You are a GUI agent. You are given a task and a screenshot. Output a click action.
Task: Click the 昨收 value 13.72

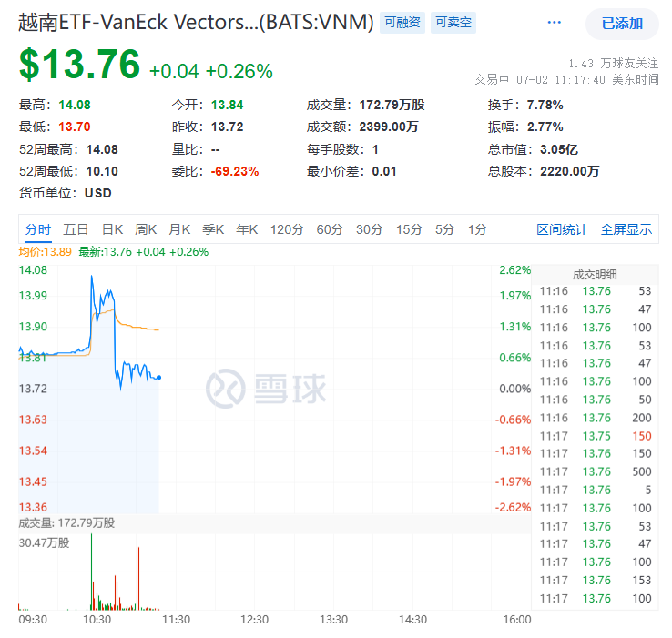[x=227, y=127]
